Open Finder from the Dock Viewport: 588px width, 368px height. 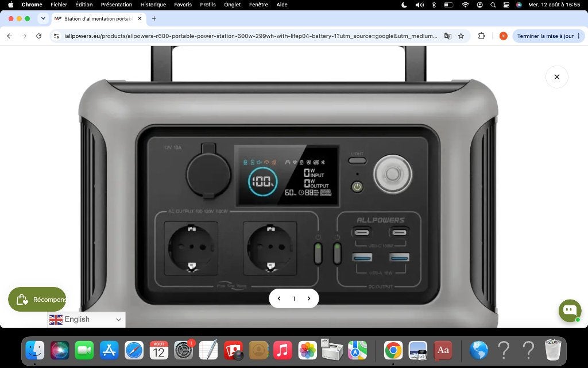[35, 350]
